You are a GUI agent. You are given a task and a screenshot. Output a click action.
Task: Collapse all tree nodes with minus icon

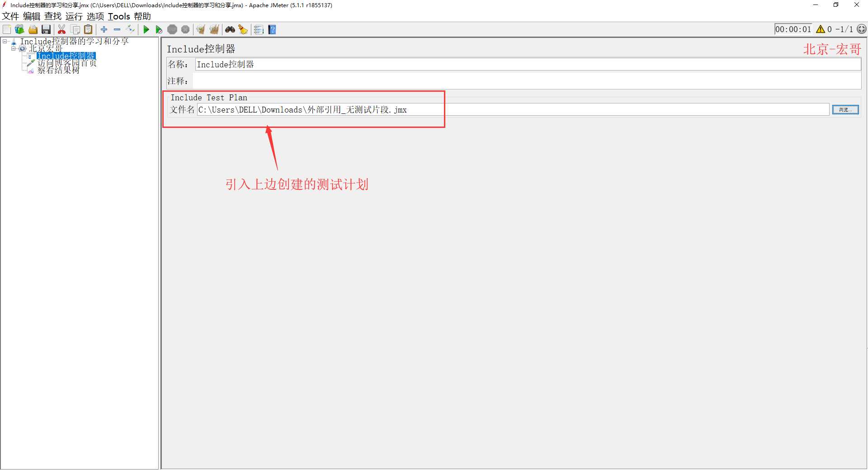(117, 29)
